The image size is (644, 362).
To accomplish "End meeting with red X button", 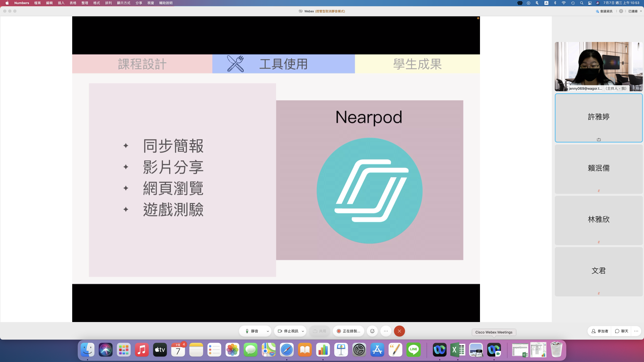I will tap(399, 331).
